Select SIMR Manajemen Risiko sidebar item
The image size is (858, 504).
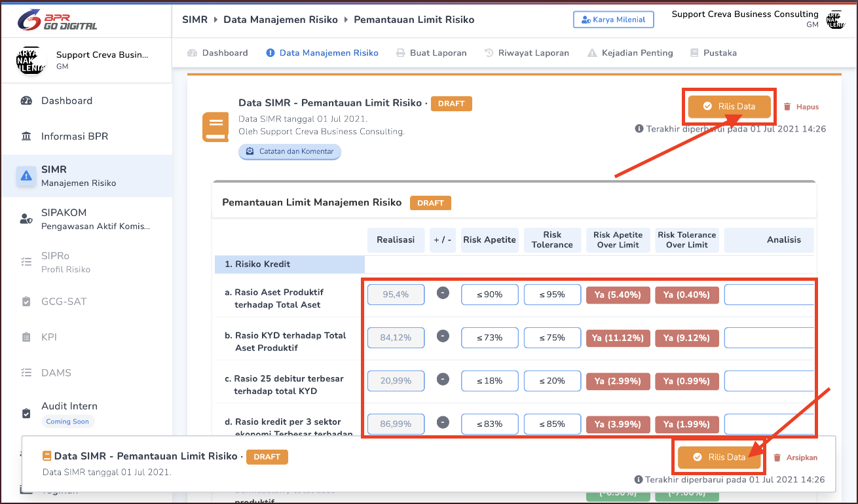86,176
